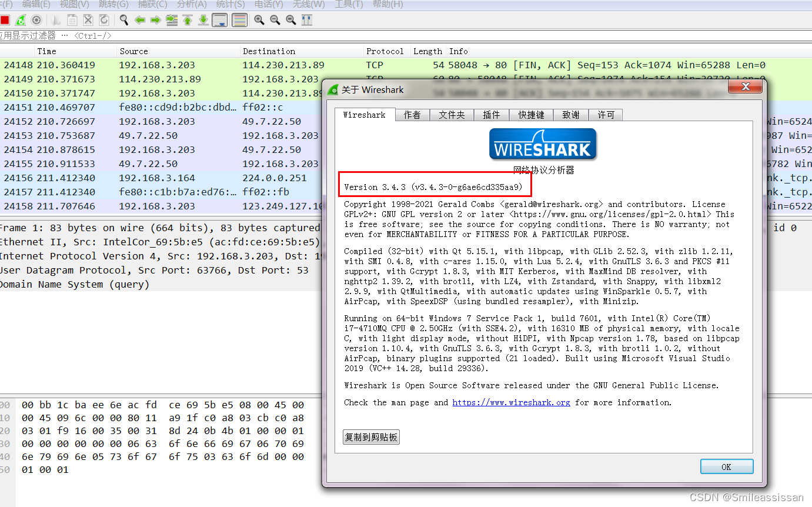Screen dimensions: 812x507
Task: Select packet row 24156 in the list
Action: click(147, 178)
